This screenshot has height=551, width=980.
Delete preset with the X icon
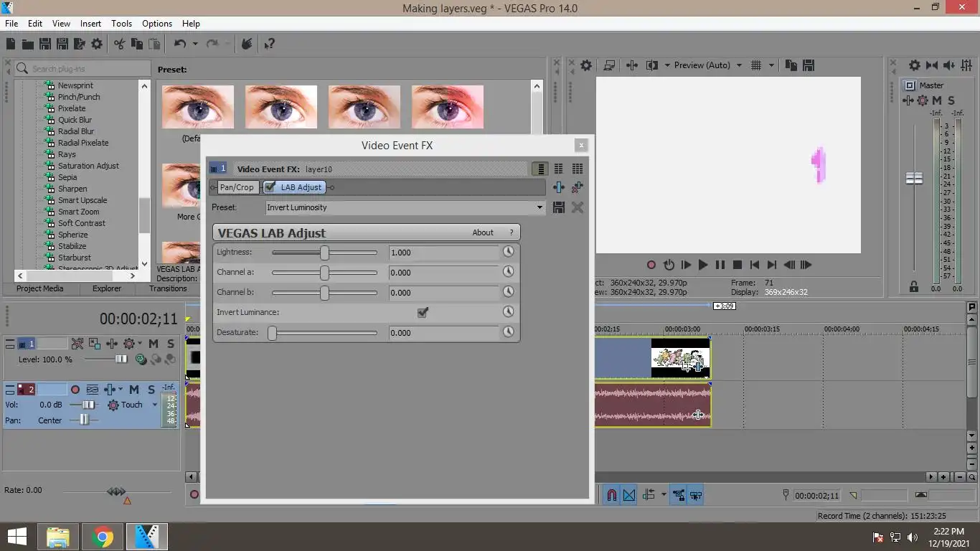click(x=578, y=207)
